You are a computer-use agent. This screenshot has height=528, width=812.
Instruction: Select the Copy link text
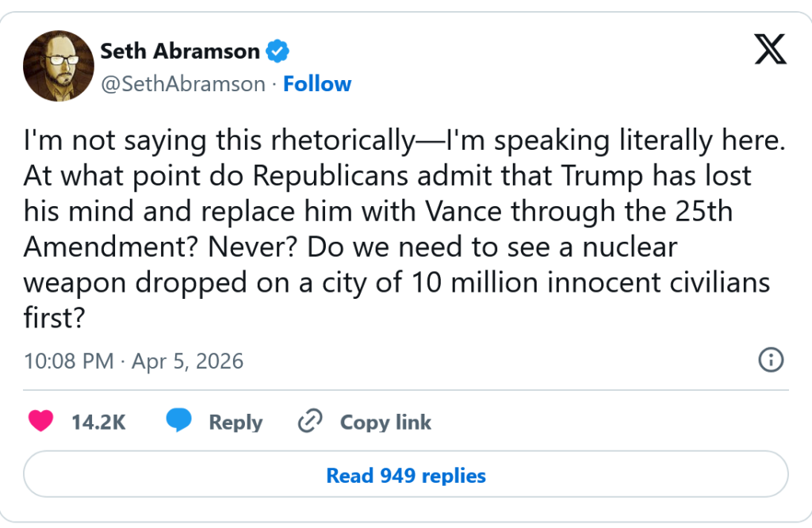[385, 422]
